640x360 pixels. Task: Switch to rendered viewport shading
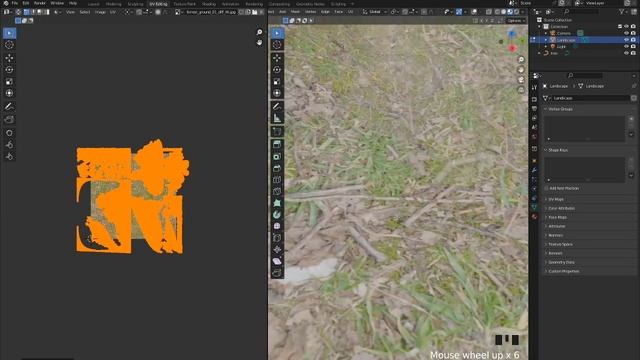coord(516,12)
